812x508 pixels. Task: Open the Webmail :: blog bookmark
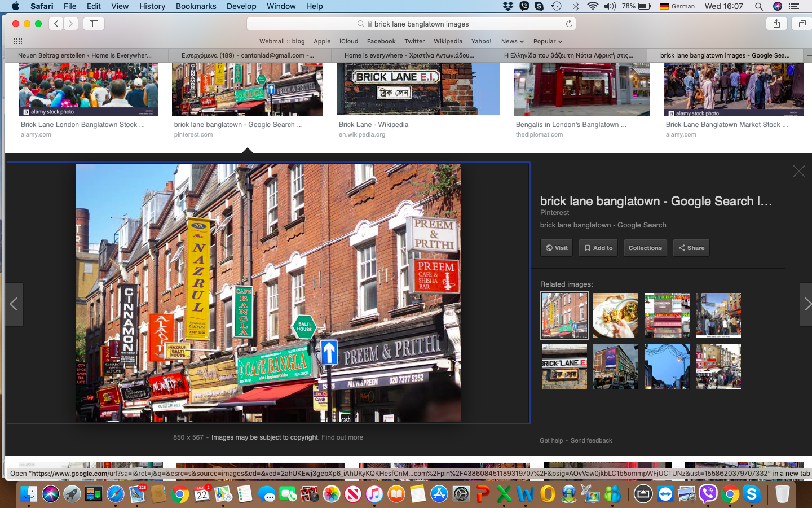pyautogui.click(x=282, y=41)
